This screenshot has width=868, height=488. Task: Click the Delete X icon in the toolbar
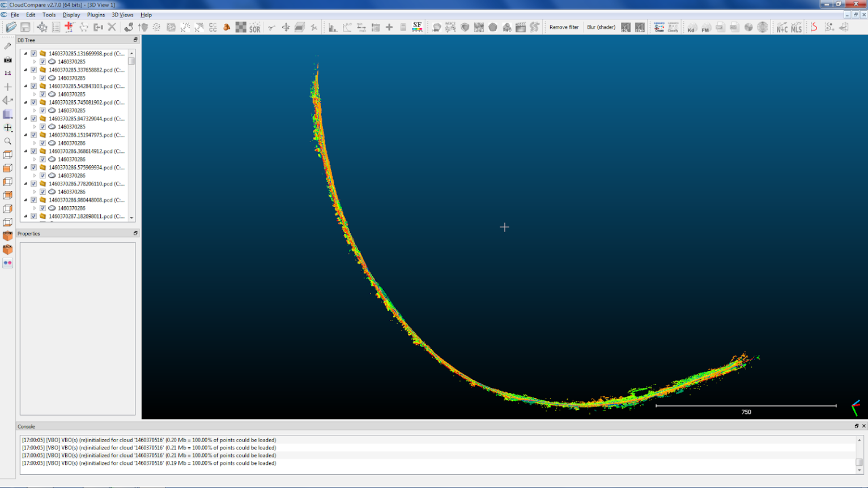(112, 27)
